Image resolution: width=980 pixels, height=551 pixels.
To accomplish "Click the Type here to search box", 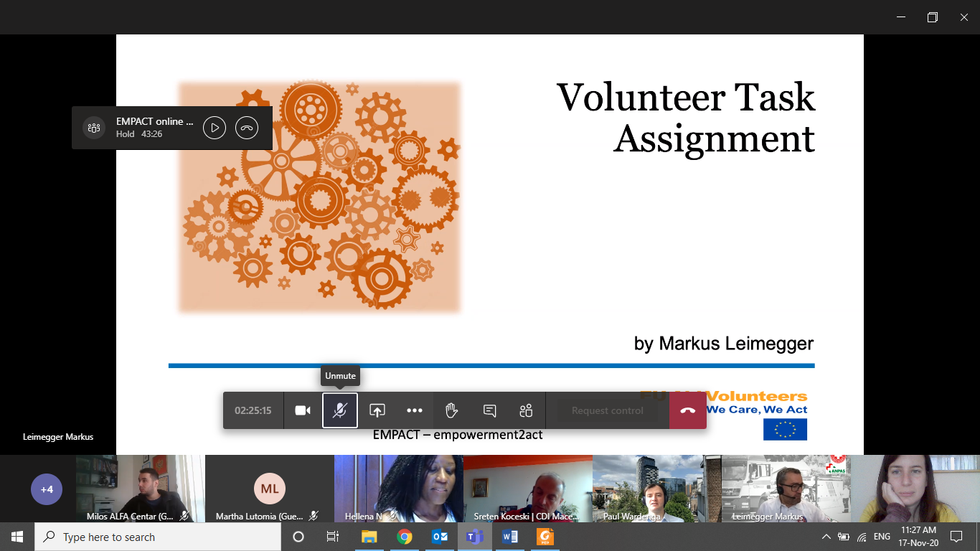I will tap(158, 537).
